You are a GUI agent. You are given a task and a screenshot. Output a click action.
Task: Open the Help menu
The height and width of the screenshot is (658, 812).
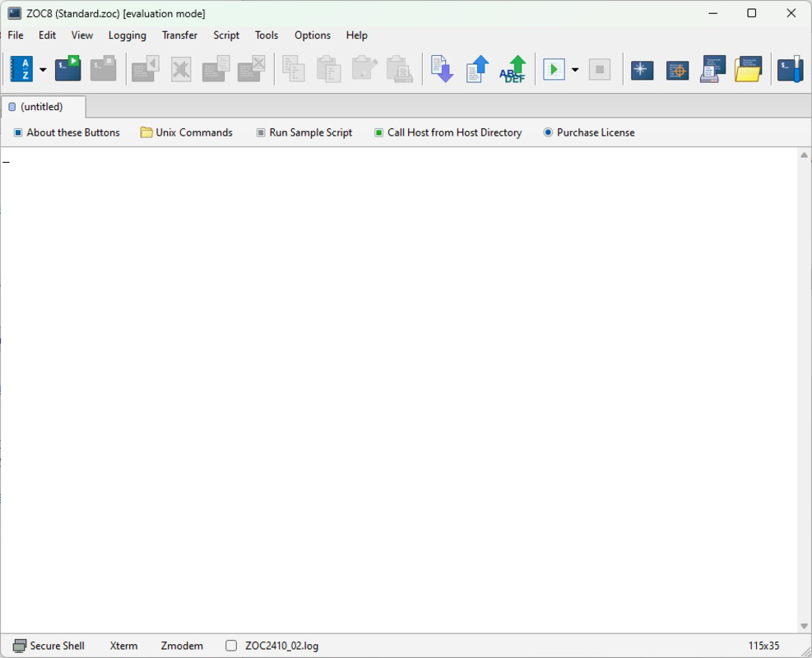[357, 35]
